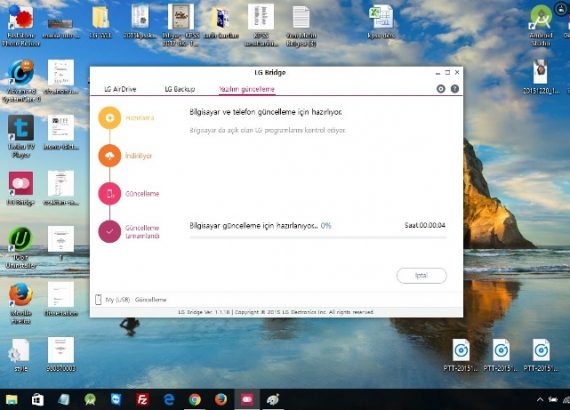The image size is (570, 410).
Task: Click the phone icon in LG Bridge status bar
Action: [x=98, y=299]
